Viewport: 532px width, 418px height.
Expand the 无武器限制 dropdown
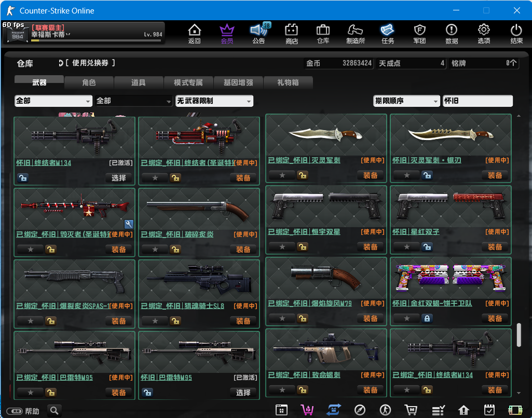214,101
